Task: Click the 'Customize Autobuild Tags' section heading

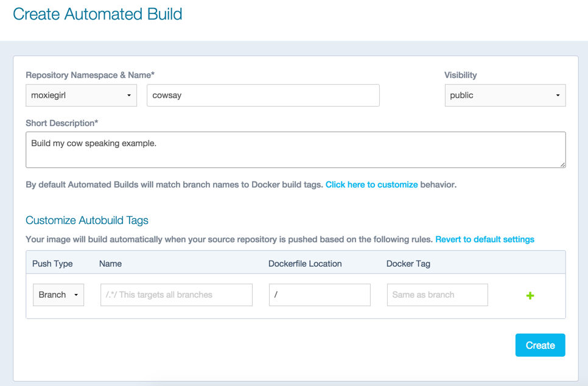Action: pos(87,220)
